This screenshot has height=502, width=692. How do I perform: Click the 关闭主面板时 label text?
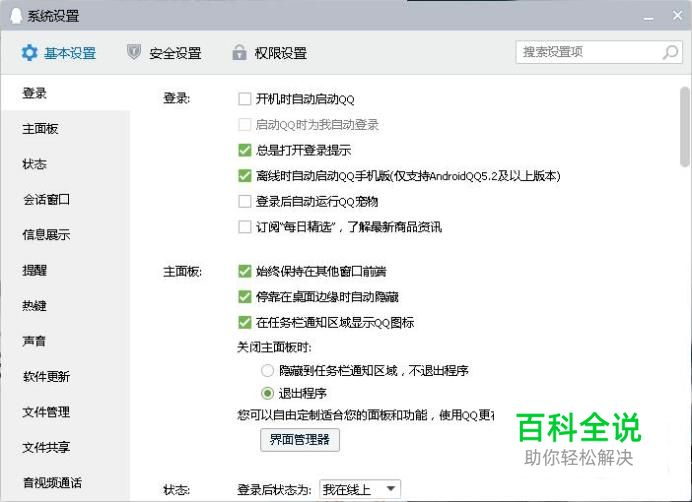coord(274,347)
